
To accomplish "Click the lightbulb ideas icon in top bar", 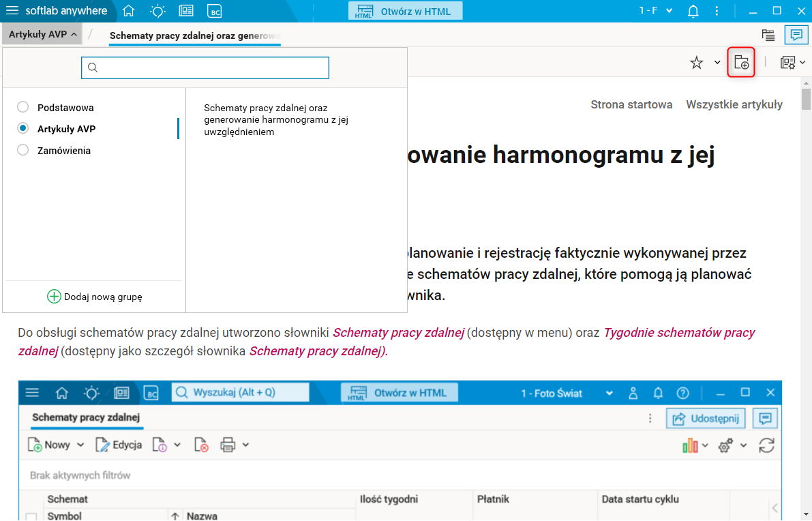I will [157, 11].
